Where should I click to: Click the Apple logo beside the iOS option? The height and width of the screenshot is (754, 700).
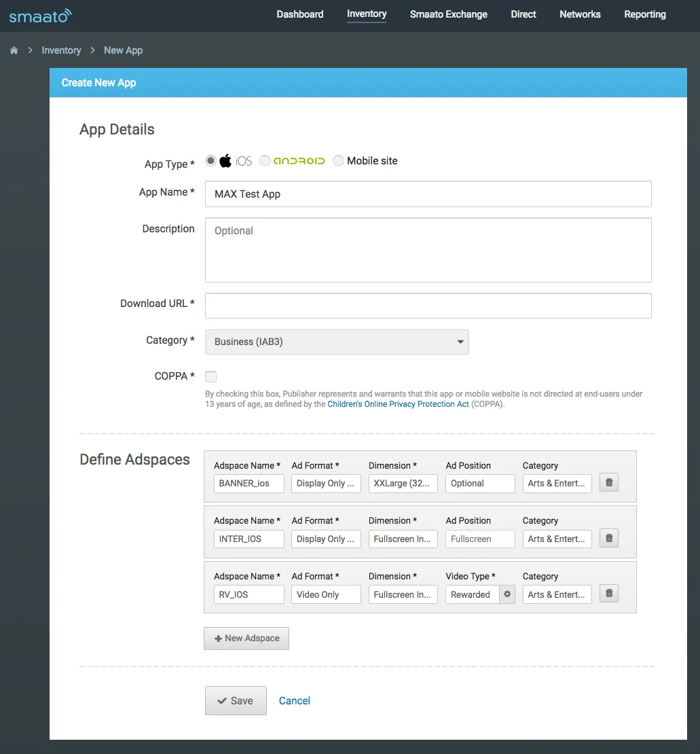pos(224,160)
